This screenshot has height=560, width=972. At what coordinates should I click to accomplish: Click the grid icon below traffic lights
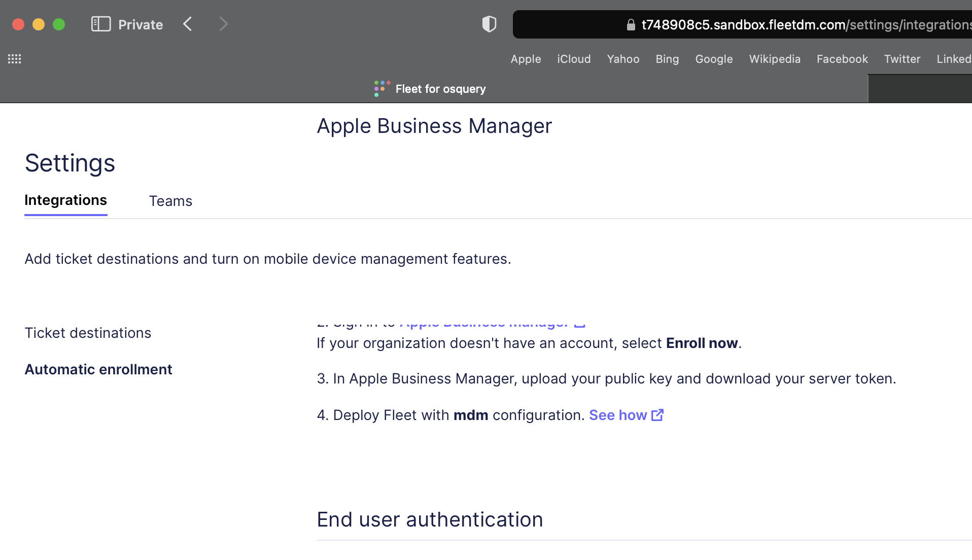tap(15, 59)
